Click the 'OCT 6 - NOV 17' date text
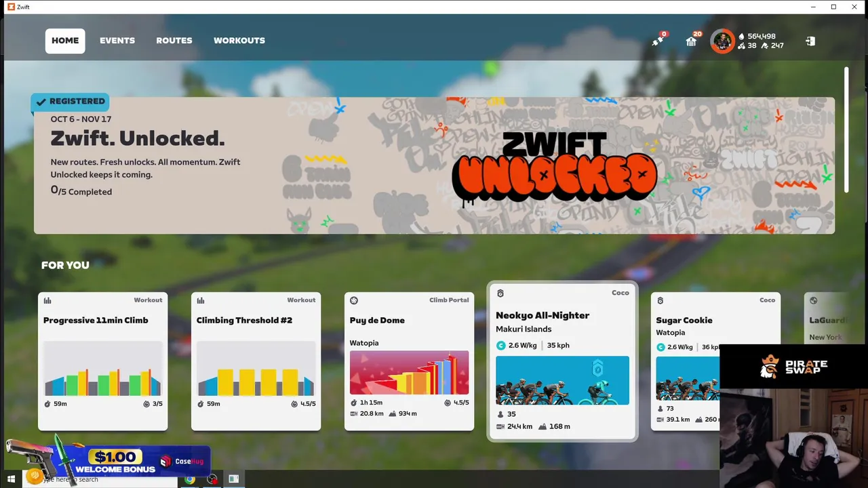868x488 pixels. [x=81, y=119]
